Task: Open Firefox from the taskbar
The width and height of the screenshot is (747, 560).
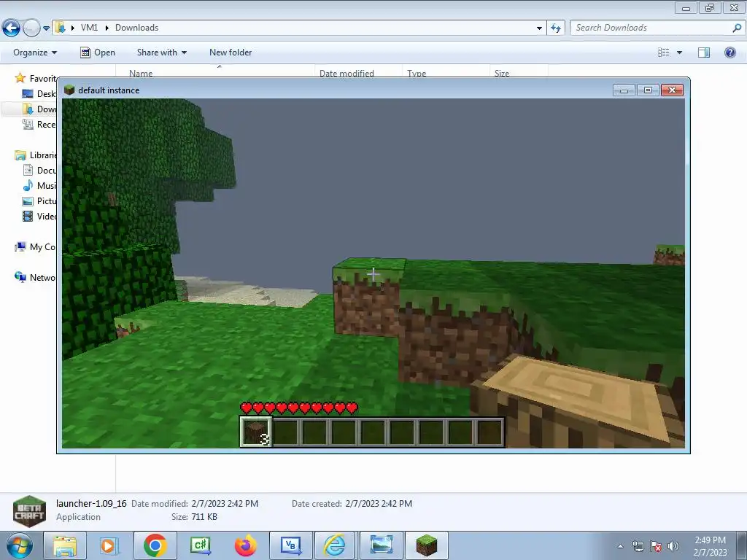Action: click(245, 545)
